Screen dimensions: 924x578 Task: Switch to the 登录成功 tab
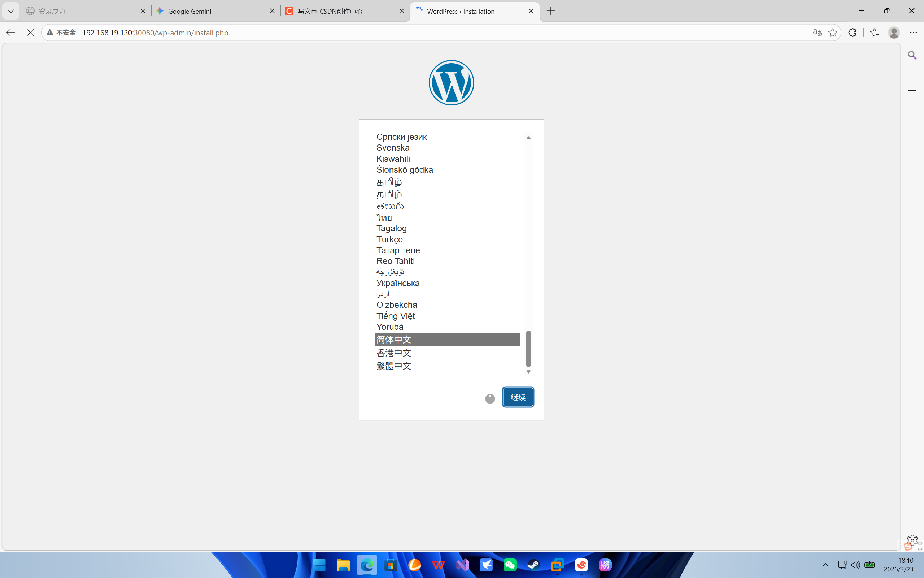(86, 11)
